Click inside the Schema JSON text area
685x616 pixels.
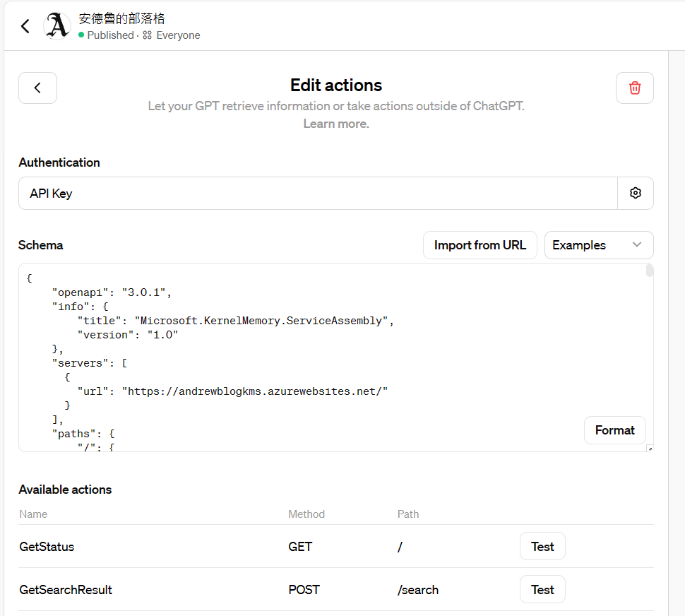pos(318,353)
